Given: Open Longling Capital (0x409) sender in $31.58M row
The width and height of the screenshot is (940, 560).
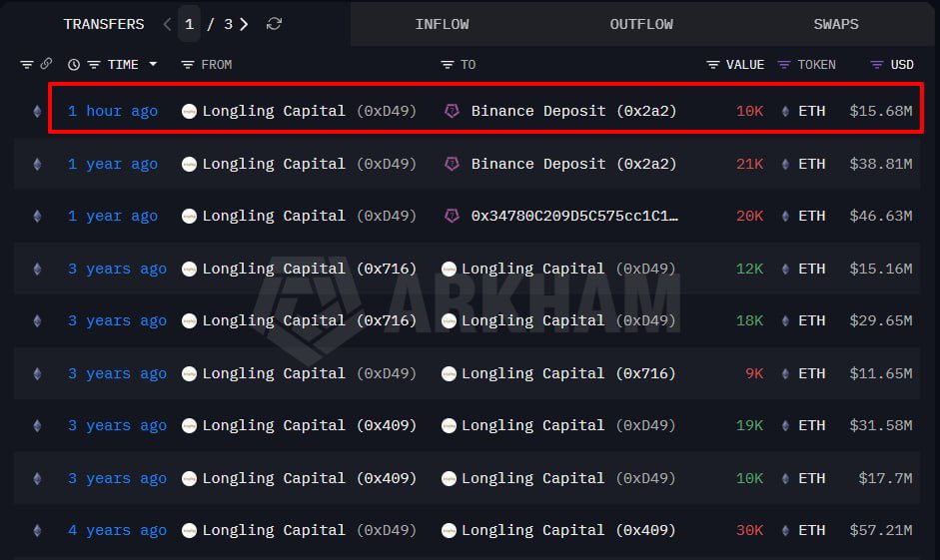Looking at the screenshot, I should (309, 426).
